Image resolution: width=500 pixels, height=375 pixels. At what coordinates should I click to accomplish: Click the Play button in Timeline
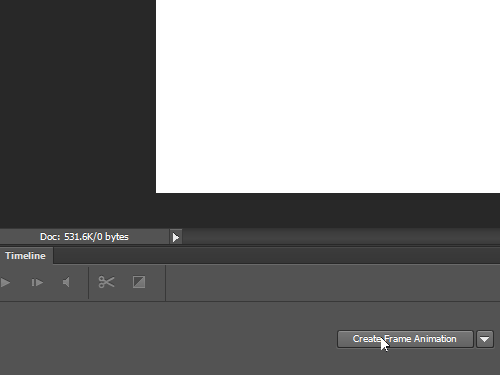(5, 283)
